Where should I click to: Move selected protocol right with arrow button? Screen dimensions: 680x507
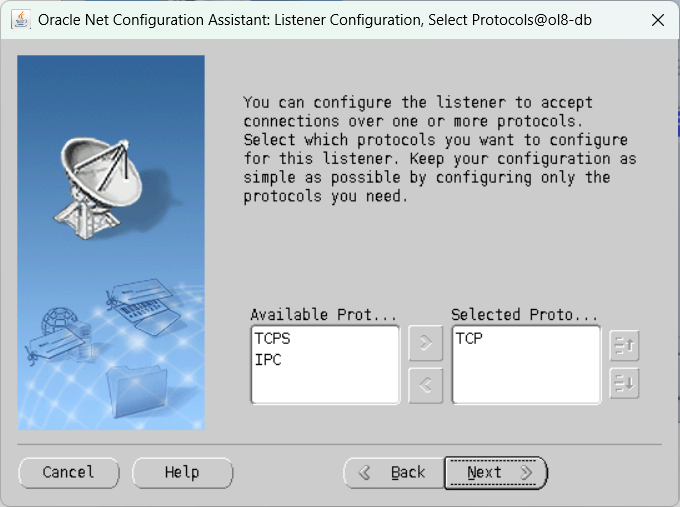tap(425, 343)
